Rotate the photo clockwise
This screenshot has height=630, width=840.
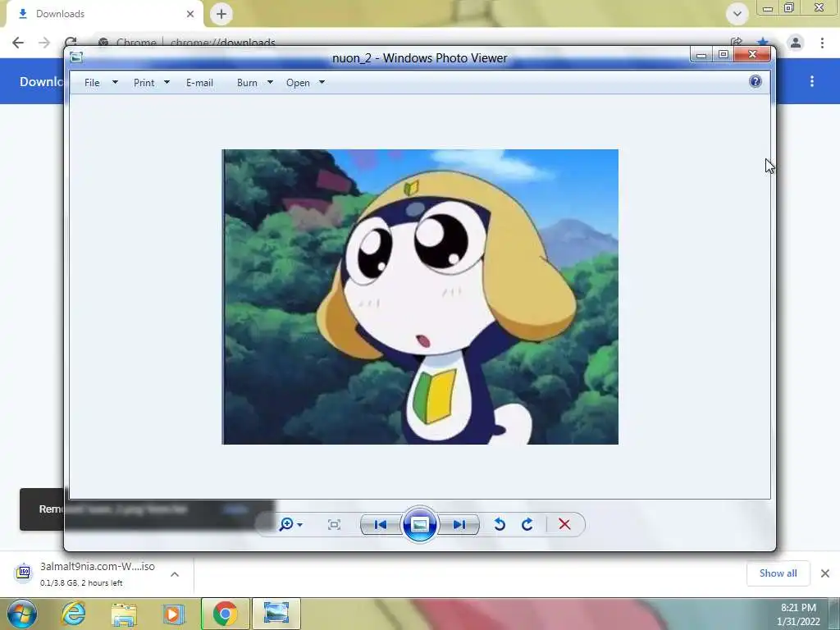tap(527, 524)
